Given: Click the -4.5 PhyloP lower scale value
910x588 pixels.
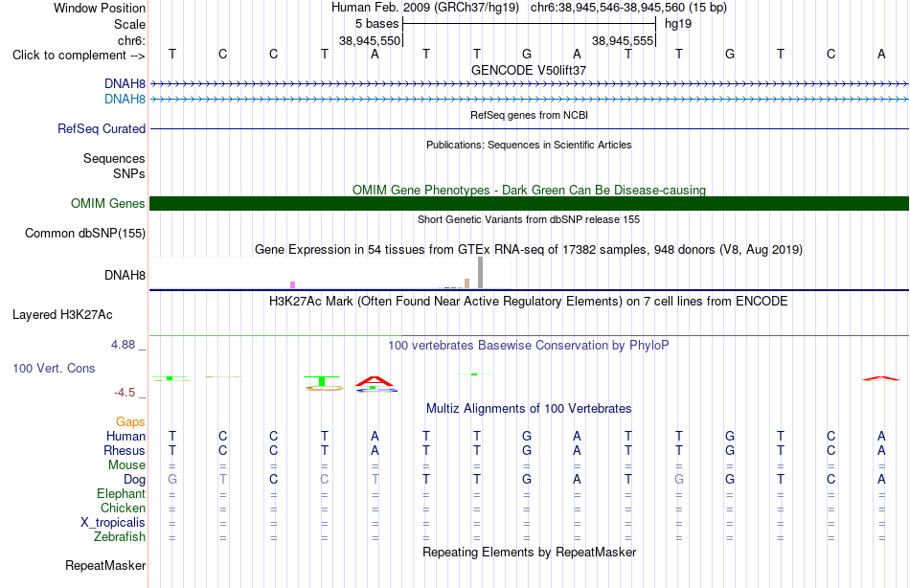Looking at the screenshot, I should (125, 393).
